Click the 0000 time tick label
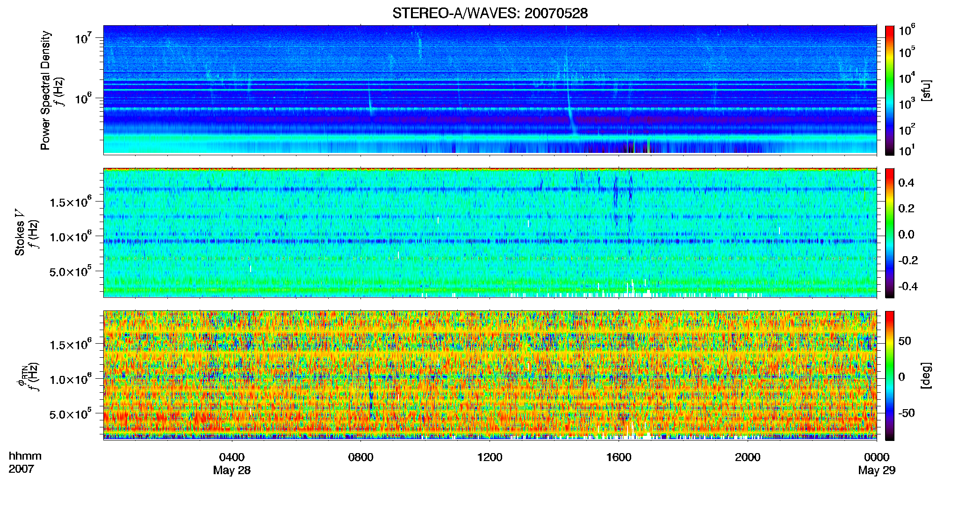 [877, 457]
